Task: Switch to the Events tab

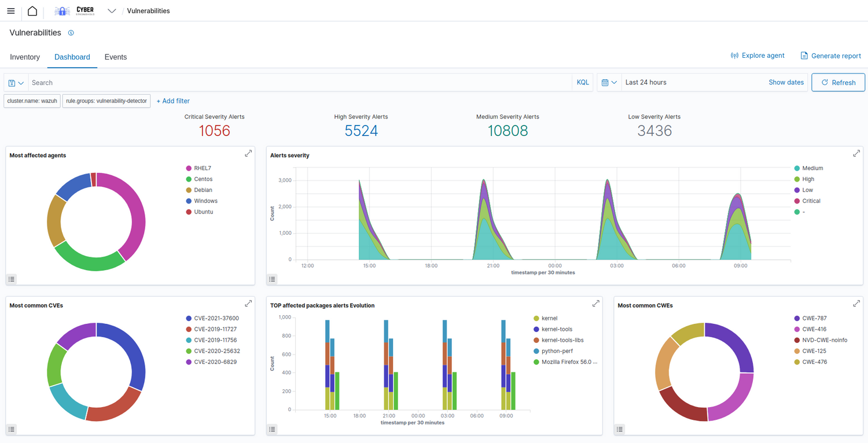Action: point(116,57)
